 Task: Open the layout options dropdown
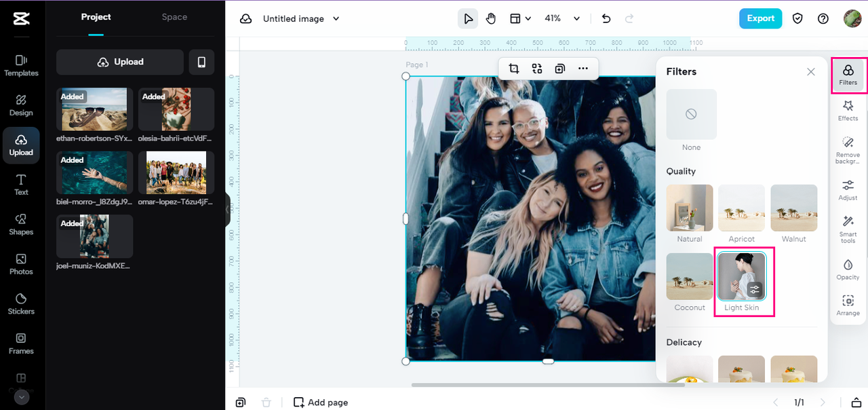click(x=520, y=19)
